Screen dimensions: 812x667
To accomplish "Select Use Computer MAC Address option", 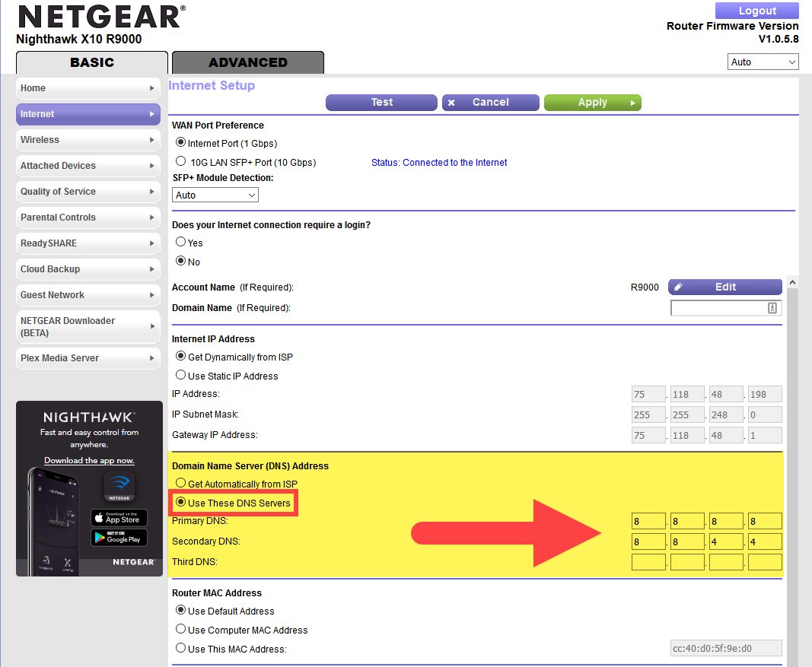I will pos(180,629).
